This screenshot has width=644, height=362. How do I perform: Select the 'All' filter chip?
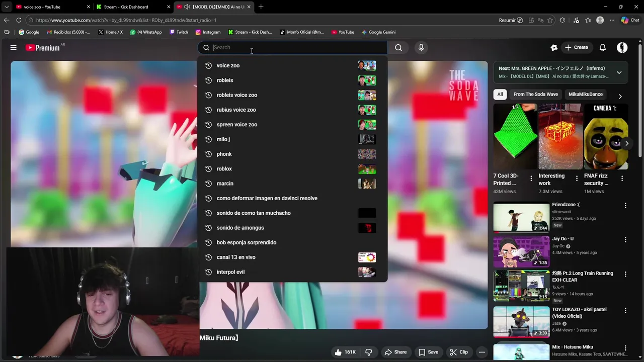(x=500, y=94)
